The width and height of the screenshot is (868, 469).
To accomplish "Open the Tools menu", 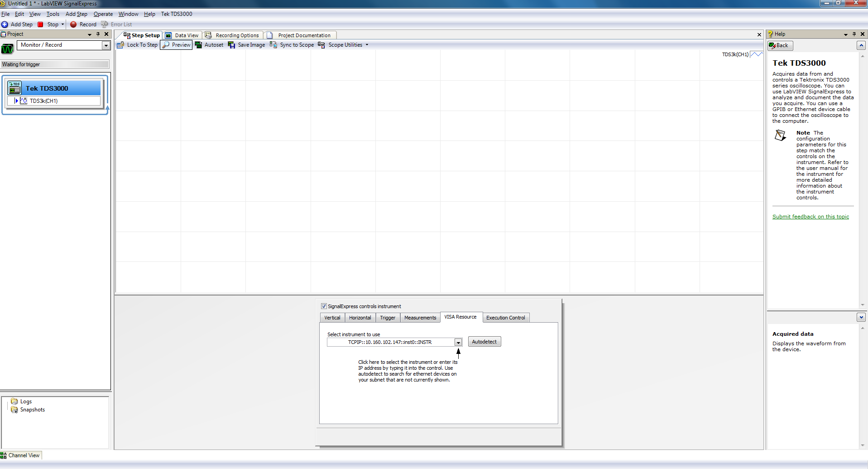I will (53, 14).
